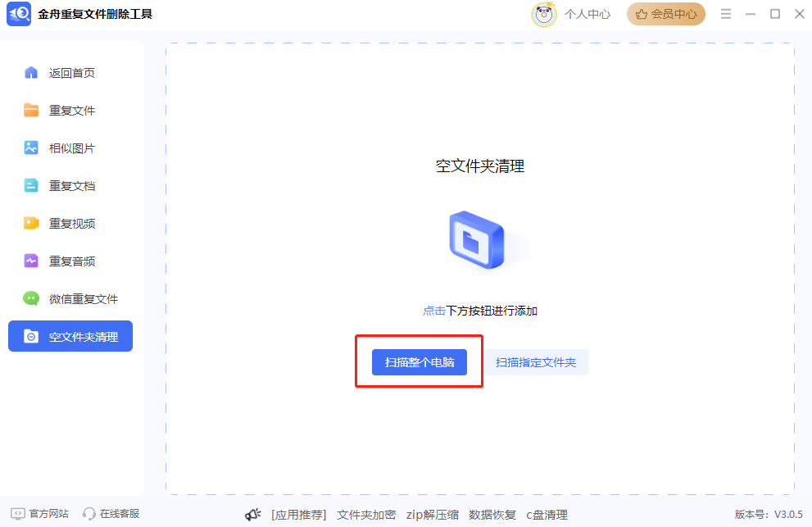The image size is (812, 527).
Task: Select the 空文件夹清理 sidebar item
Action: pos(70,336)
